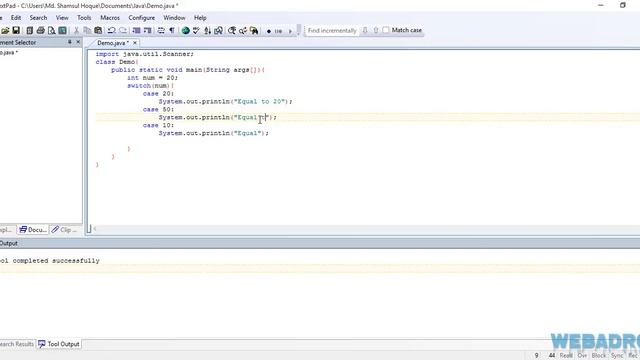The width and height of the screenshot is (640, 360).
Task: Switch to the Tool Output tab
Action: point(59,344)
